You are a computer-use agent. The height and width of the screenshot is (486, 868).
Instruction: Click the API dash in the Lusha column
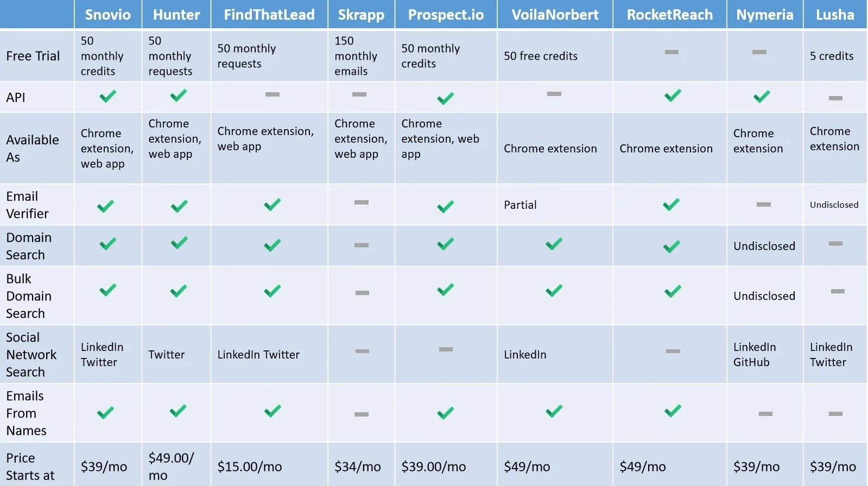835,98
